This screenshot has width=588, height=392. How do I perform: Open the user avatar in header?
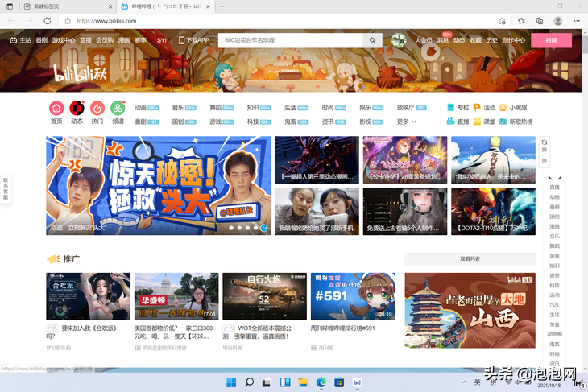click(399, 40)
